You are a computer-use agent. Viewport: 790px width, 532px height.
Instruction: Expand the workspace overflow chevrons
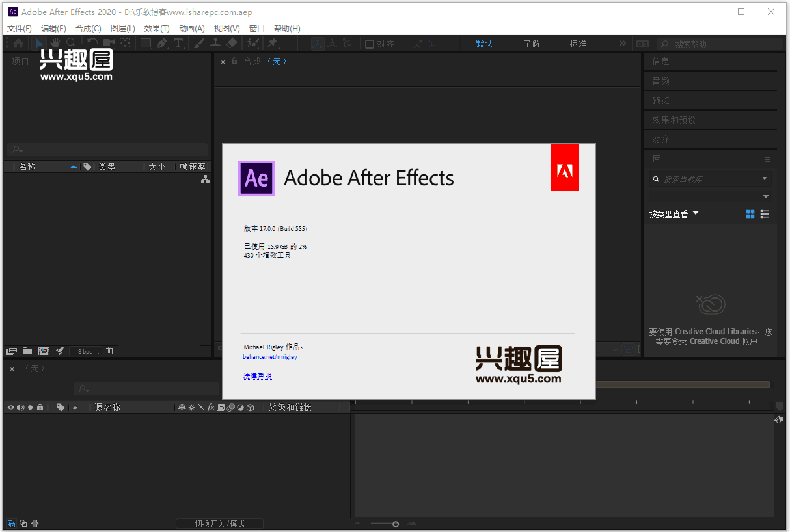tap(623, 44)
